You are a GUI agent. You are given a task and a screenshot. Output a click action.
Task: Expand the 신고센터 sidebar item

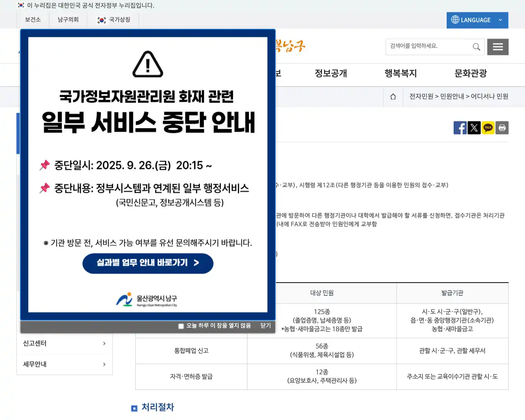point(64,344)
